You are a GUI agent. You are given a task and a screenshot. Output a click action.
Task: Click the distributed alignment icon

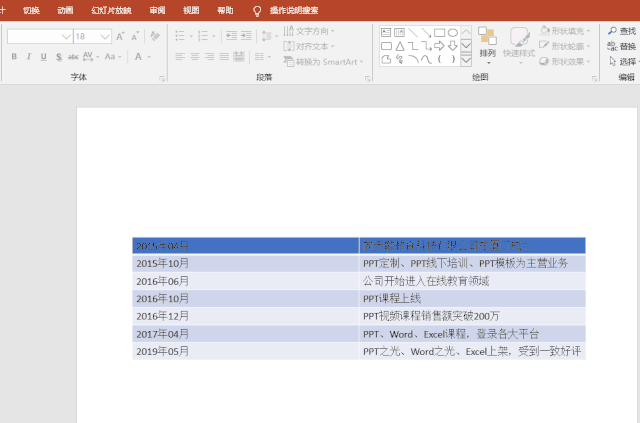point(239,56)
